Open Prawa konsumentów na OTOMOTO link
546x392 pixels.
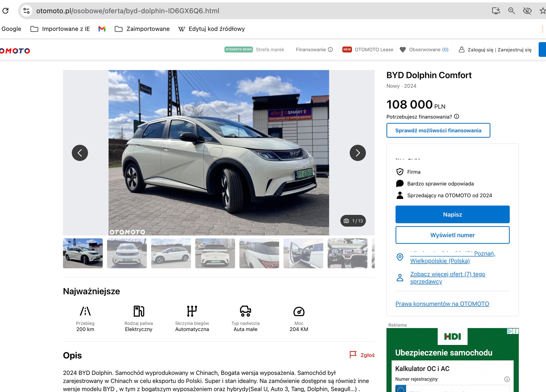442,304
